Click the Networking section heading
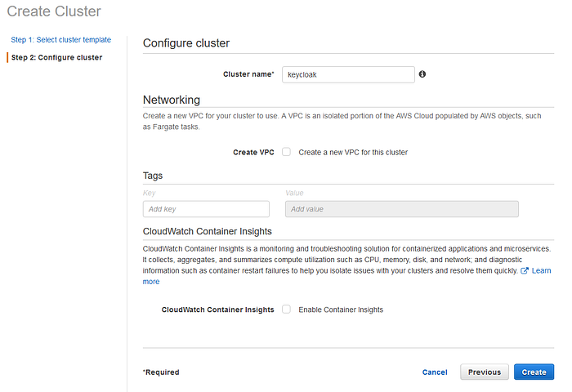The image size is (572, 392). tap(172, 100)
